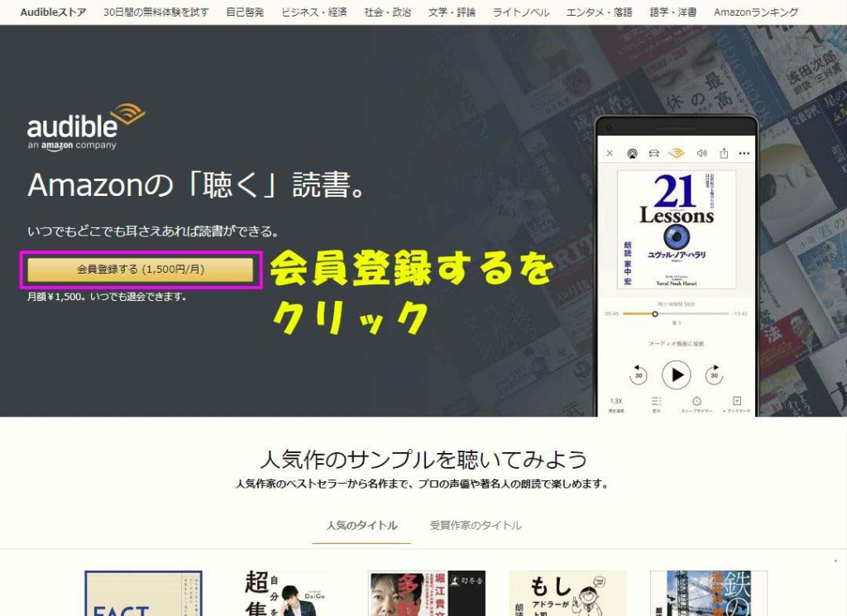
Task: Open car mode icon in the player
Action: tap(653, 153)
